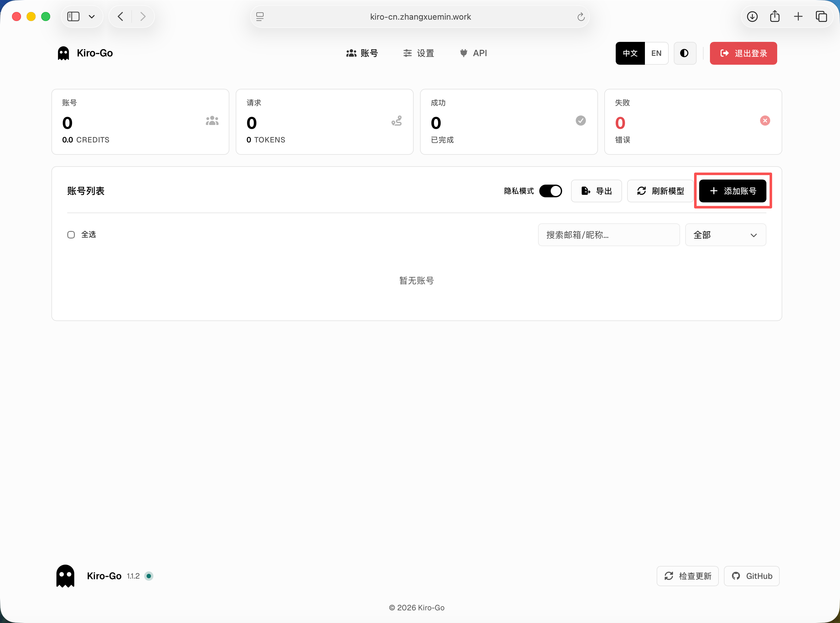Screen dimensions: 840x623
Task: Toggle the 隐私模式 privacy switch
Action: point(550,191)
